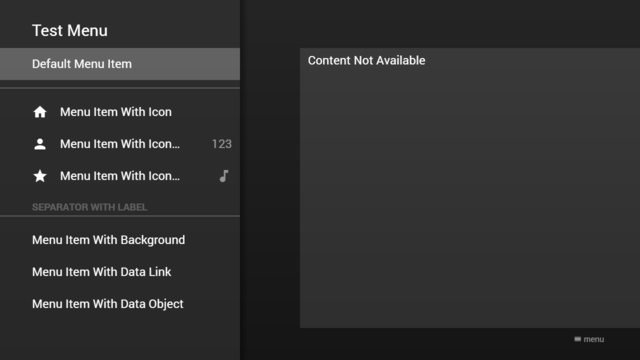Click the SEPARATOR WITH LABEL heading
This screenshot has height=360, width=640.
pyautogui.click(x=89, y=207)
